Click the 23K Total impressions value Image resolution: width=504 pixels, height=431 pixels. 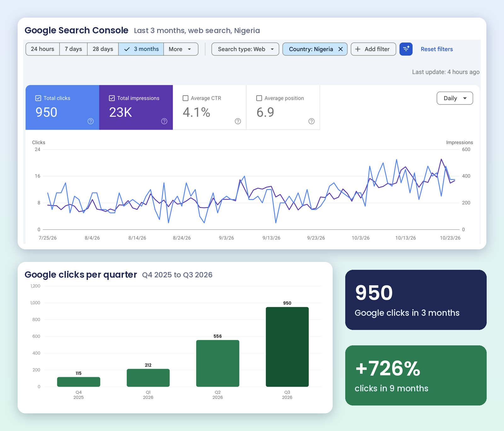click(x=120, y=112)
